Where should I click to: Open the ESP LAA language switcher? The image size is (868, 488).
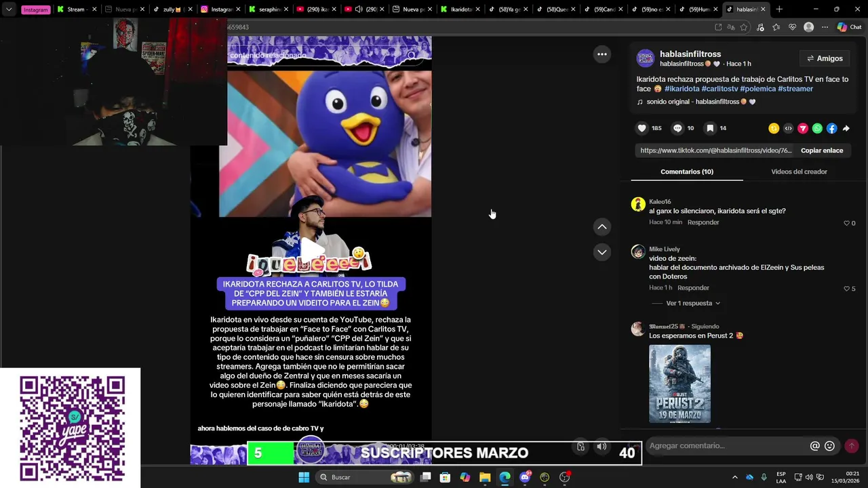point(781,477)
